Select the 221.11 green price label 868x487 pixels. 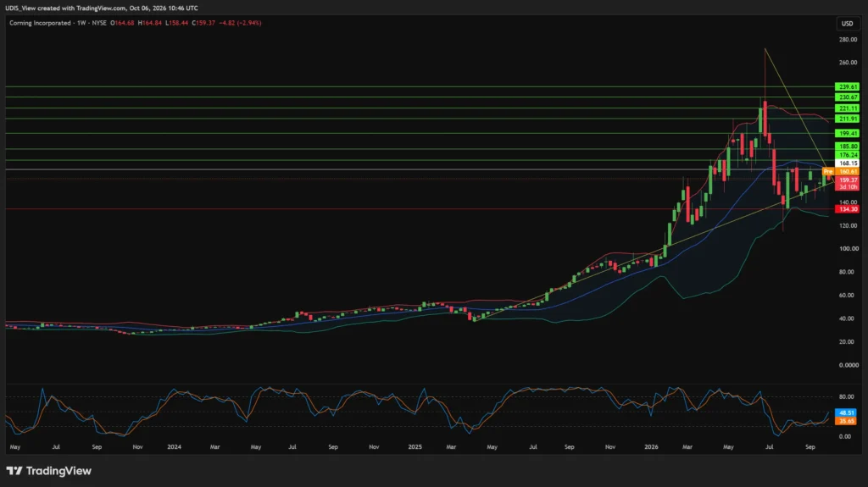click(x=847, y=108)
